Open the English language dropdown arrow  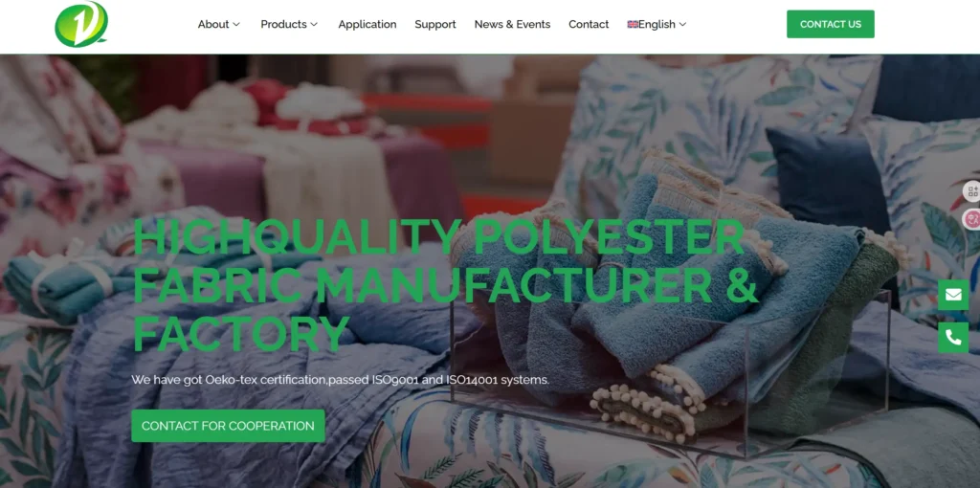682,24
